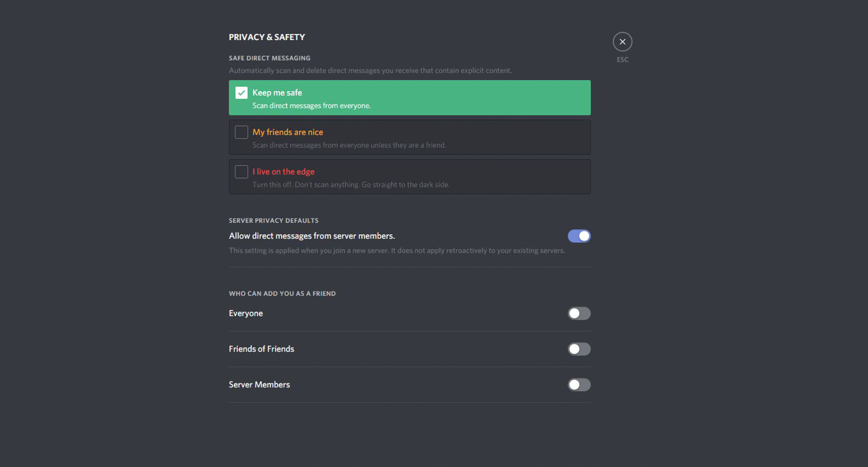Viewport: 868px width, 467px height.
Task: Select the 'Keep me safe' option title
Action: tap(277, 92)
